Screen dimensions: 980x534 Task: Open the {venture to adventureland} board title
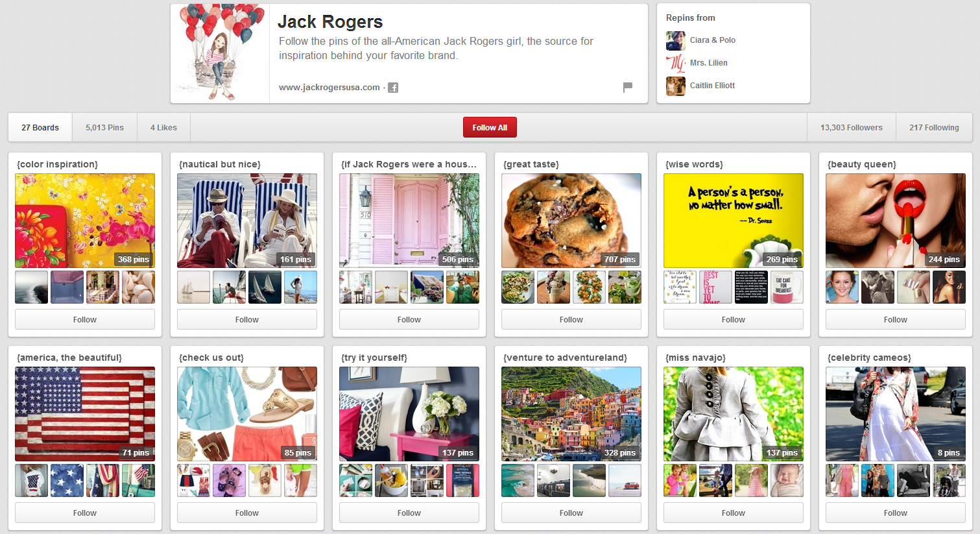click(566, 358)
